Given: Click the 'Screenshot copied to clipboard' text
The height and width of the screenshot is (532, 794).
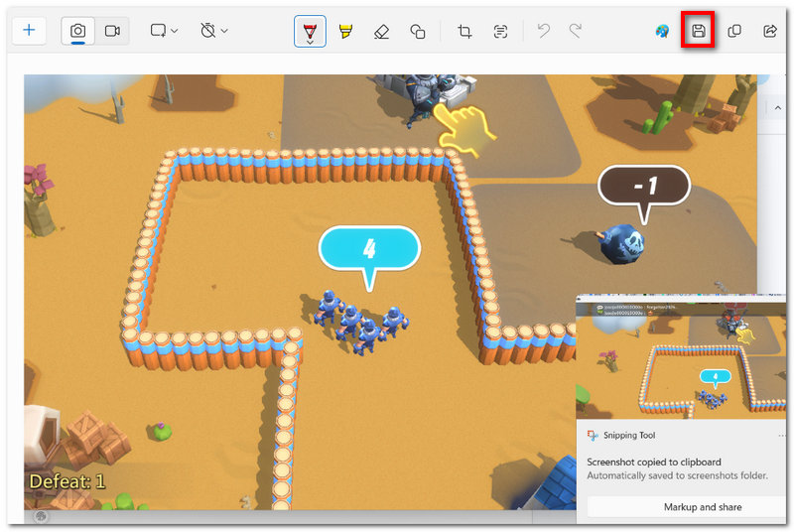Looking at the screenshot, I should [x=654, y=462].
